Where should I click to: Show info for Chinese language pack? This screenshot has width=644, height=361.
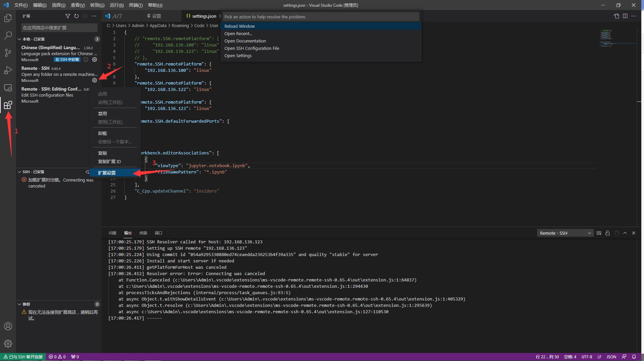click(86, 59)
